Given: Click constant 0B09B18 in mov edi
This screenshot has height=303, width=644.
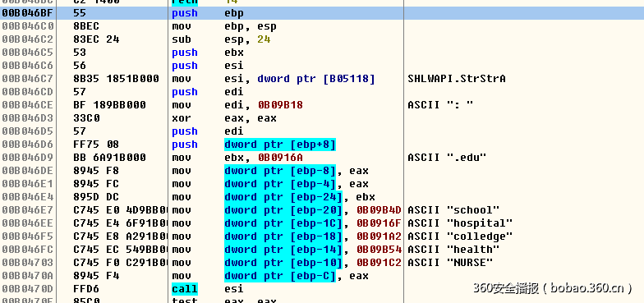Looking at the screenshot, I should point(281,105).
